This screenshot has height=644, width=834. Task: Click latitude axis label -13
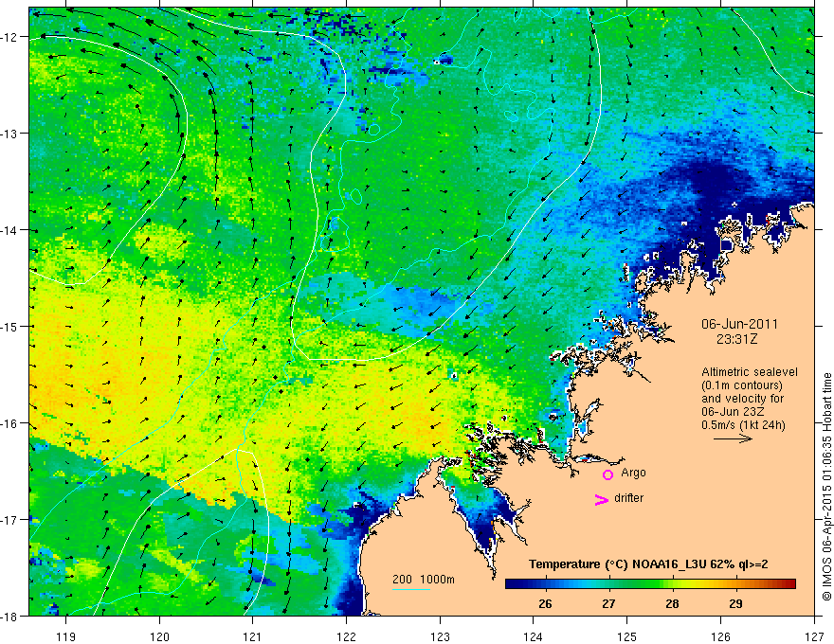[x=9, y=134]
